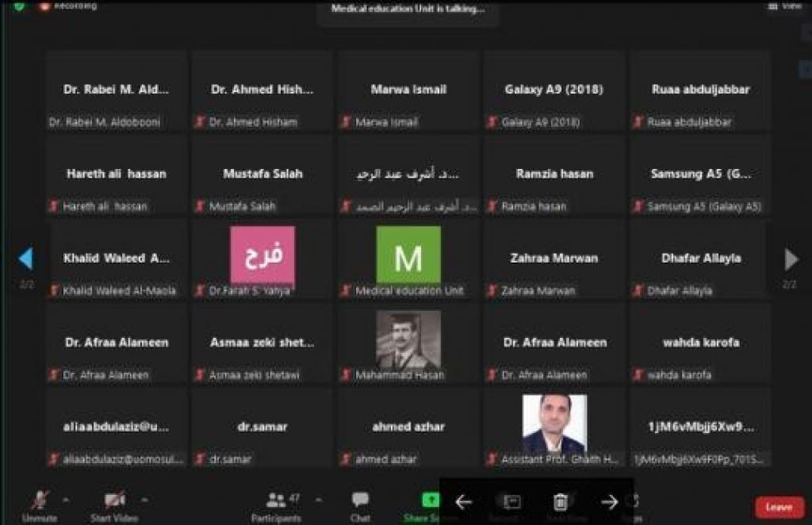Expand video options arrow beside Start Video
The image size is (812, 525).
pyautogui.click(x=144, y=500)
